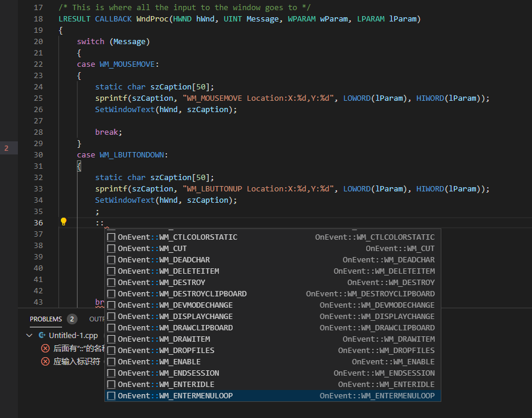Choose OnEvent::WM_DRAWCLIPBOARD from the list
This screenshot has height=418, width=532.
coord(273,328)
